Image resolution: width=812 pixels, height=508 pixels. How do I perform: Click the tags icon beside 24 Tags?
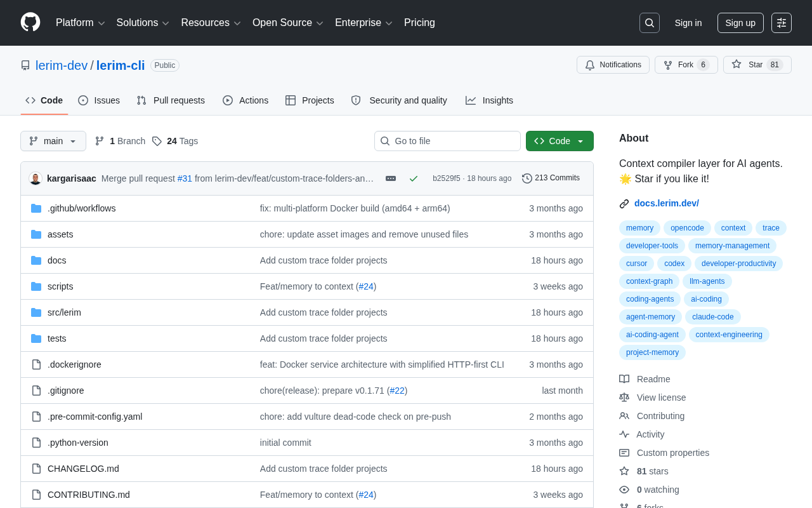tap(157, 141)
